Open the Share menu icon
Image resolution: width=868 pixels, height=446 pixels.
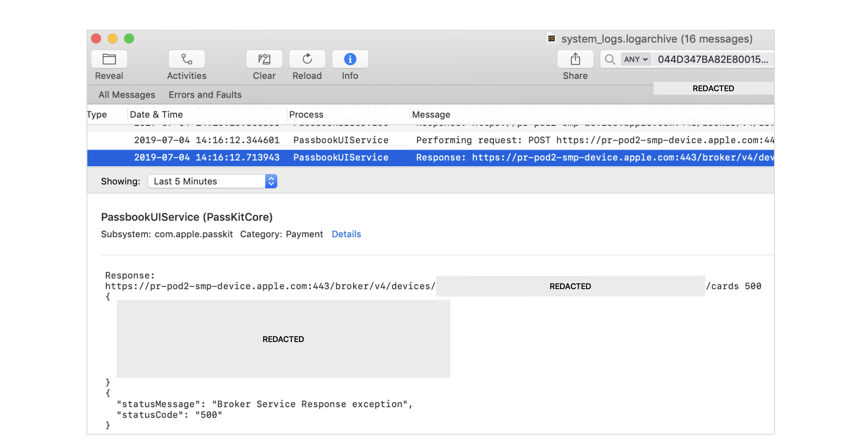pyautogui.click(x=575, y=59)
